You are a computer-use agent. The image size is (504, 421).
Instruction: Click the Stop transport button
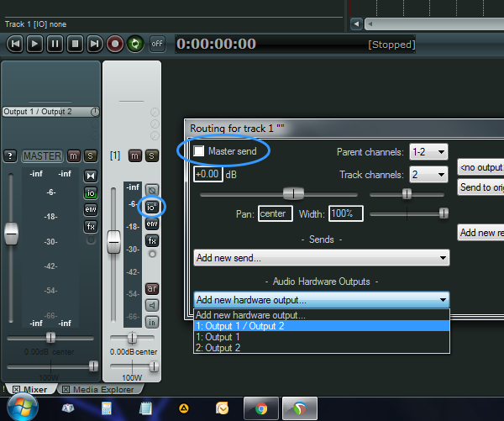[74, 44]
